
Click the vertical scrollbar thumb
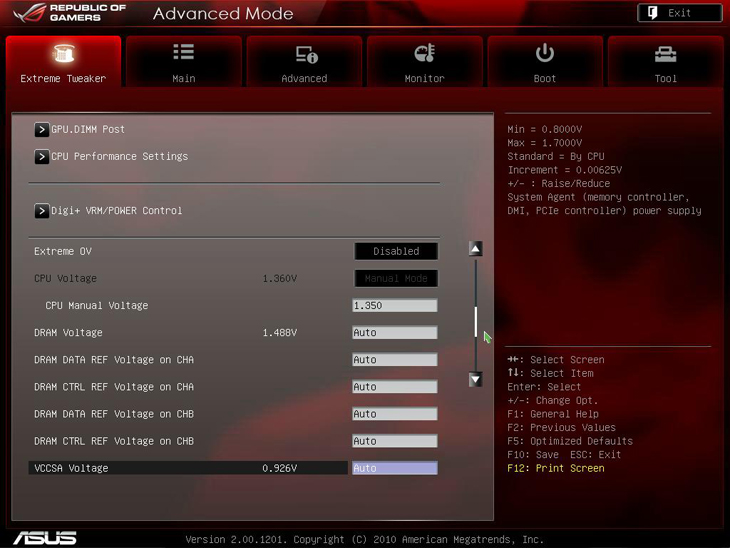tap(475, 322)
